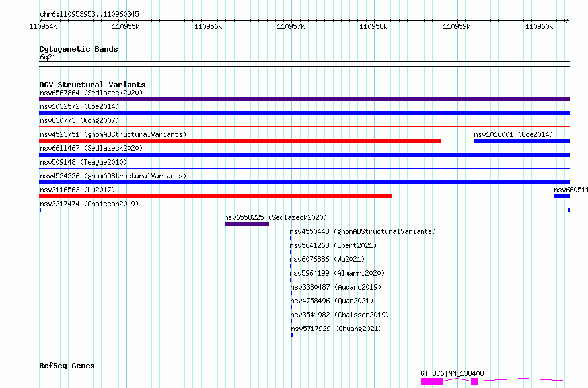Click the 110959k ruler position

point(457,26)
